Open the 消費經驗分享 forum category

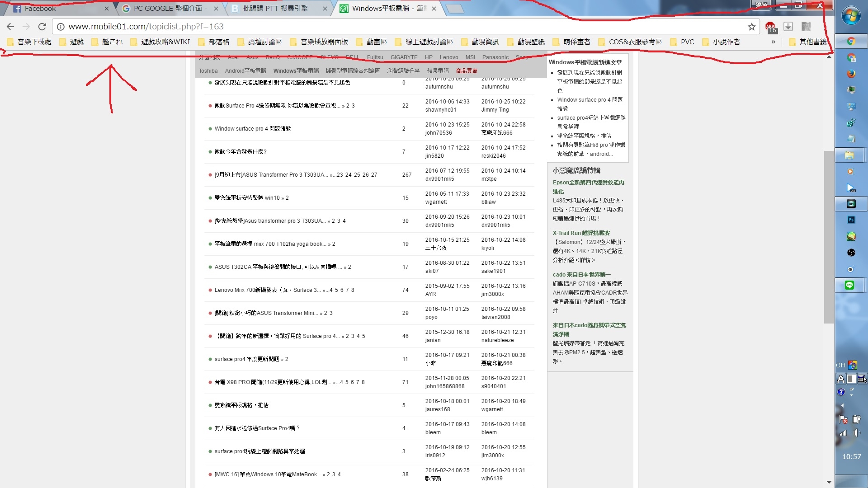[x=403, y=71]
